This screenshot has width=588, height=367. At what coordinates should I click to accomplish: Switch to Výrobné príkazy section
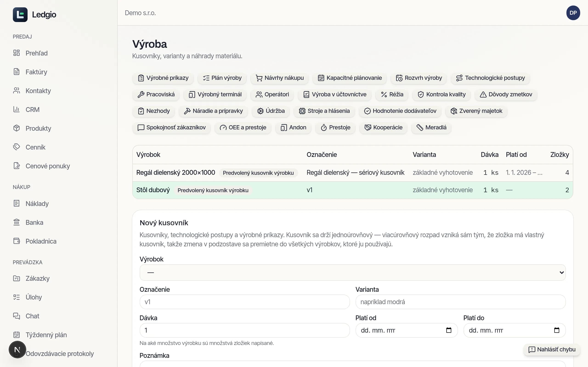click(163, 78)
